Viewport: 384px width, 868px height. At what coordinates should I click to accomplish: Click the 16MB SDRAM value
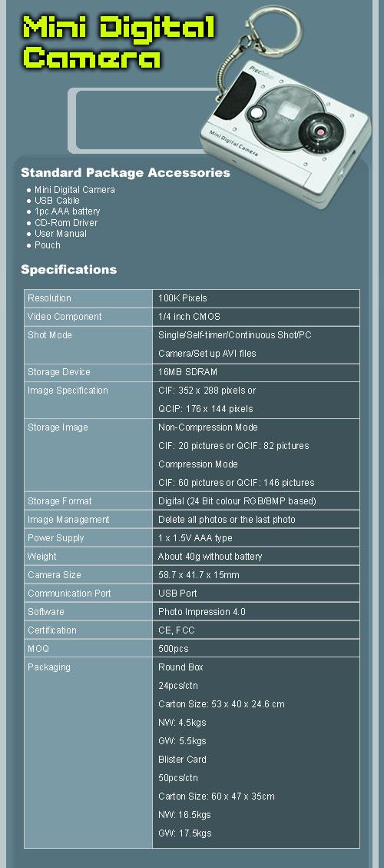tap(187, 372)
